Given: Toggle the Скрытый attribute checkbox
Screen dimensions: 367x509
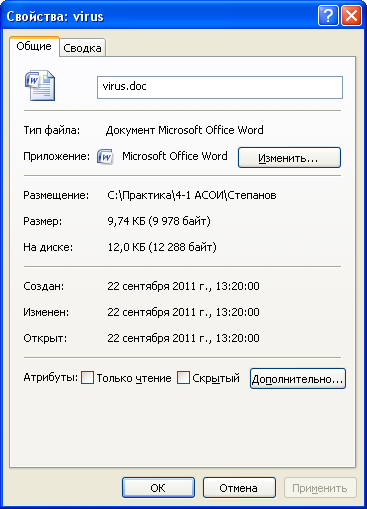Looking at the screenshot, I should pos(183,378).
